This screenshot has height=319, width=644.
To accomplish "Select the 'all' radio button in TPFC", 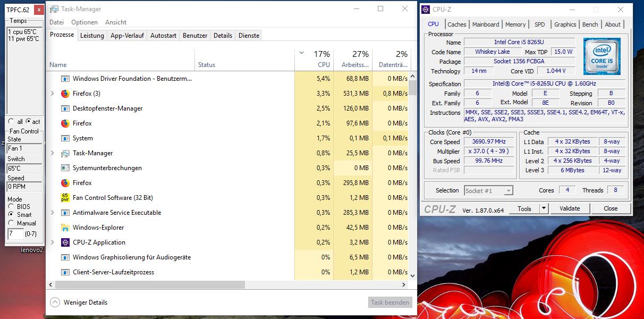I will pyautogui.click(x=12, y=122).
